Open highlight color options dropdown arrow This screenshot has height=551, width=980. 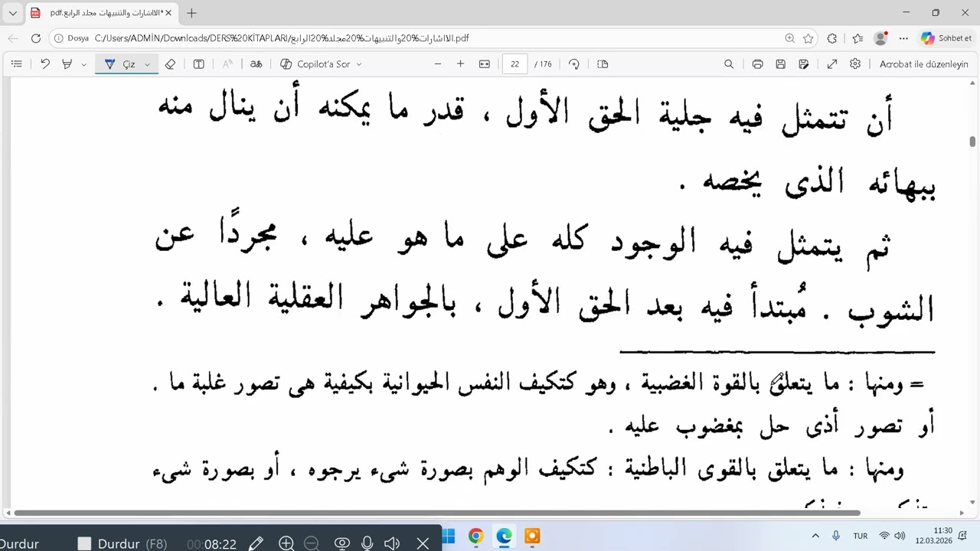click(x=84, y=64)
